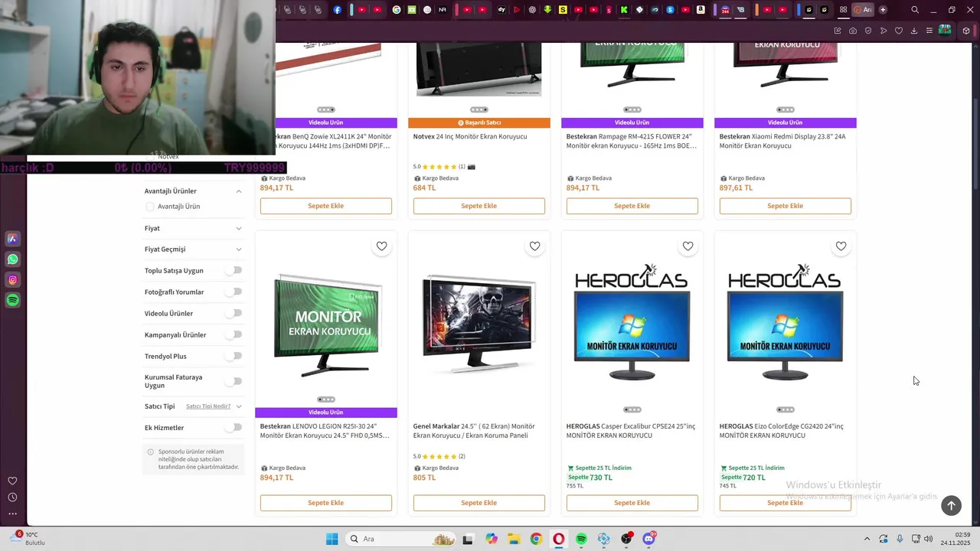Turn on Videolu Ürünler filter
The image size is (980, 551).
pos(234,313)
